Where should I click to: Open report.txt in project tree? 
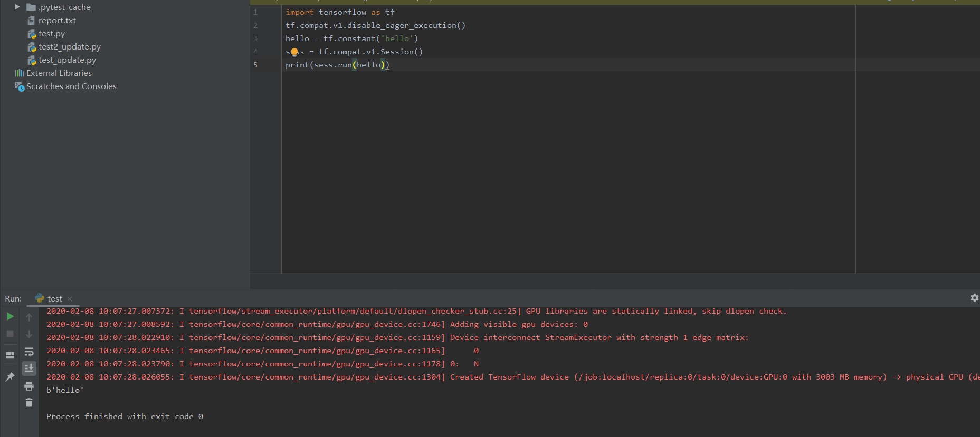tap(57, 20)
